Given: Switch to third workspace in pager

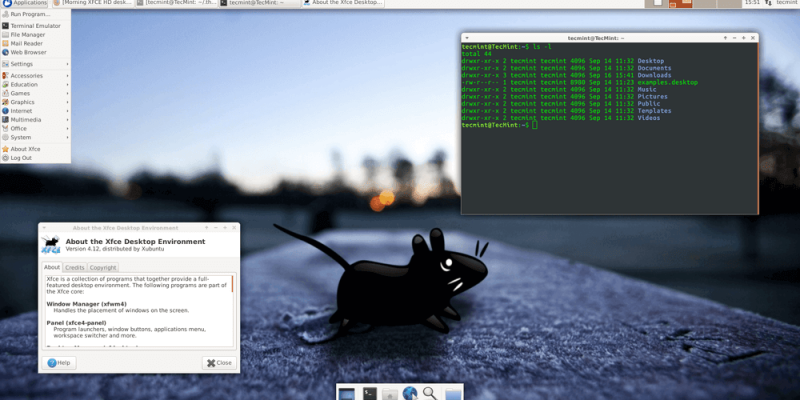Looking at the screenshot, I should pyautogui.click(x=705, y=4).
